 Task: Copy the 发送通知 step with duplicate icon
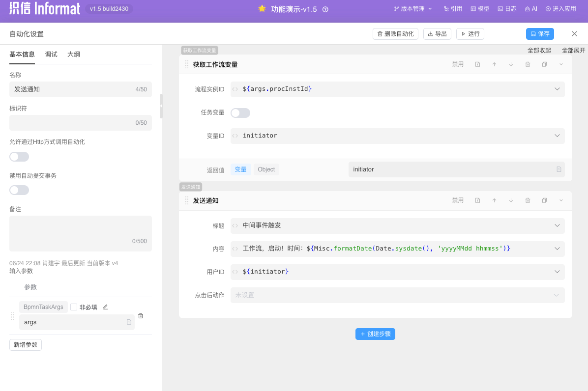(544, 200)
